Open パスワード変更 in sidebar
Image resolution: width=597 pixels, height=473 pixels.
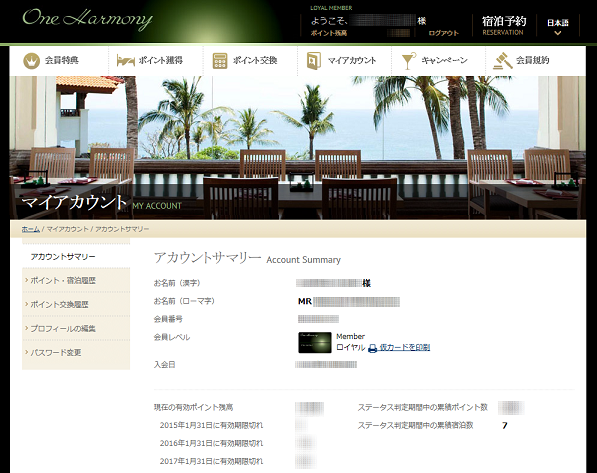click(x=76, y=353)
